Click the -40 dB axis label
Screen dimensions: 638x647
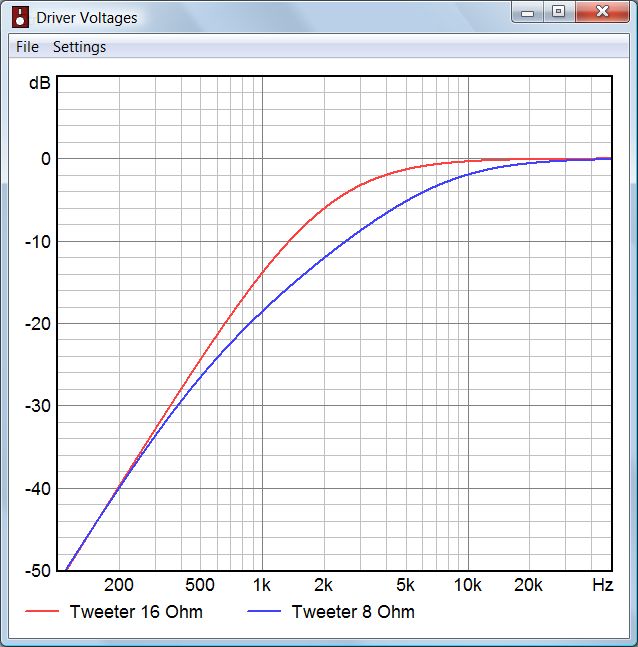point(38,489)
